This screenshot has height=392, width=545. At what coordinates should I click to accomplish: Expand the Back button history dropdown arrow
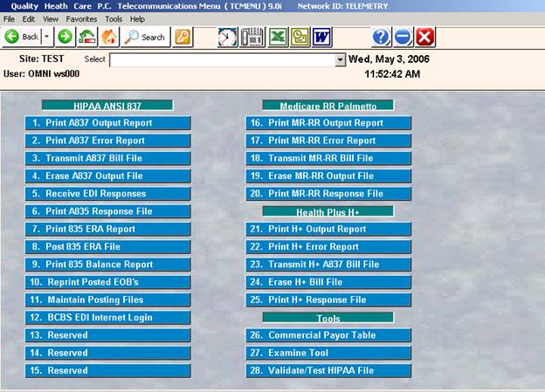click(46, 37)
